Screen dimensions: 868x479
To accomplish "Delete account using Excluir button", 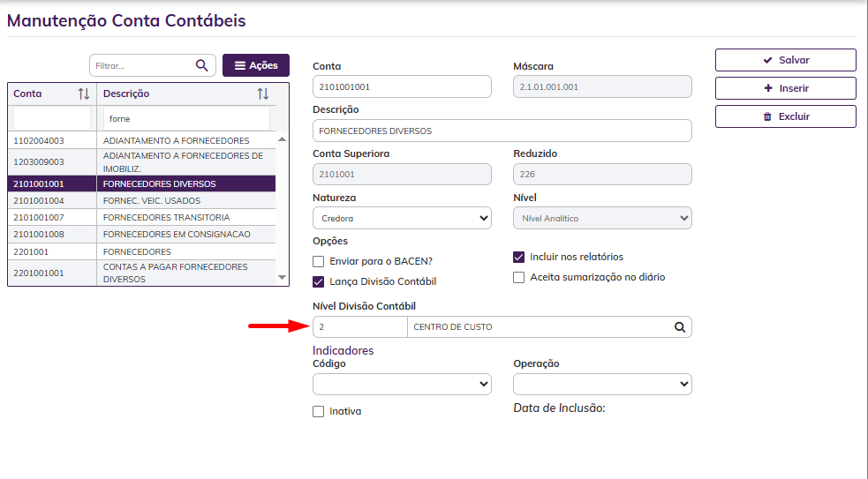I will point(785,116).
